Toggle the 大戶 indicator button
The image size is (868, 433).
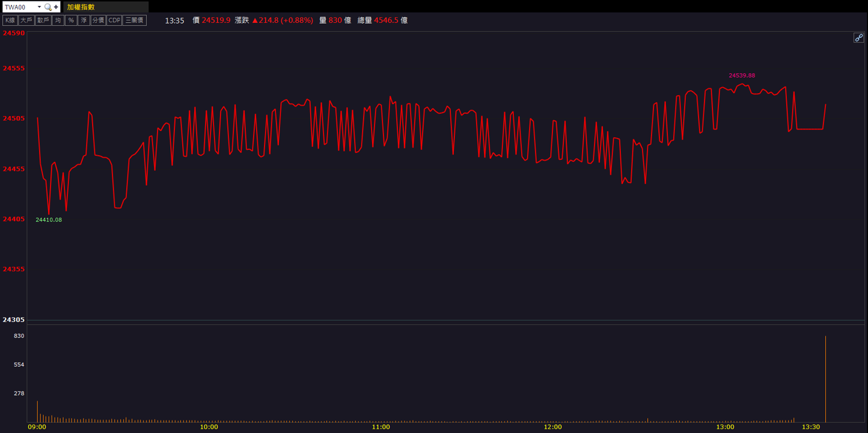click(26, 20)
